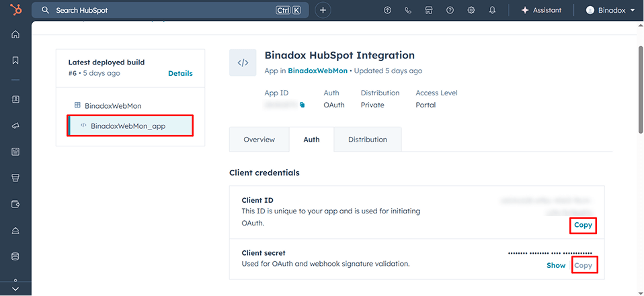Viewport: 644px width, 296px height.
Task: Open the Bookmarks icon in sidebar
Action: [15, 60]
